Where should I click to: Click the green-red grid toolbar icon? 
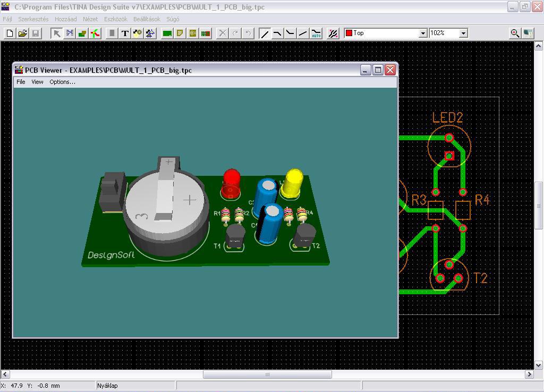click(x=206, y=33)
